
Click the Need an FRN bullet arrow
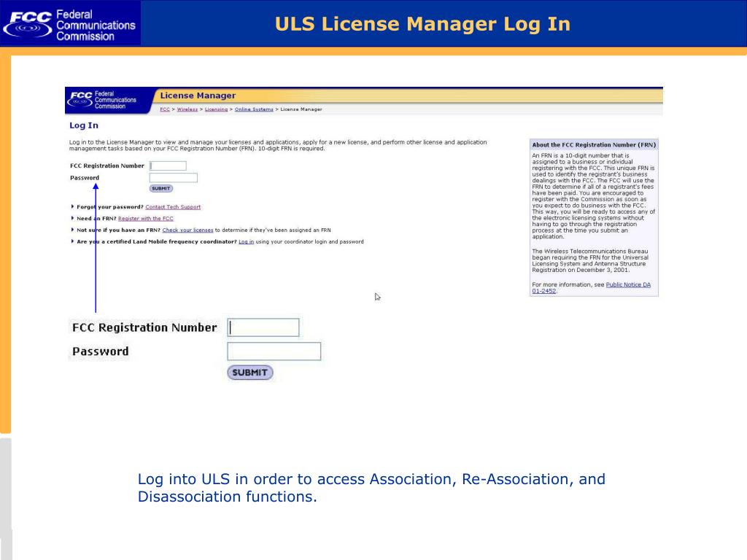click(72, 218)
